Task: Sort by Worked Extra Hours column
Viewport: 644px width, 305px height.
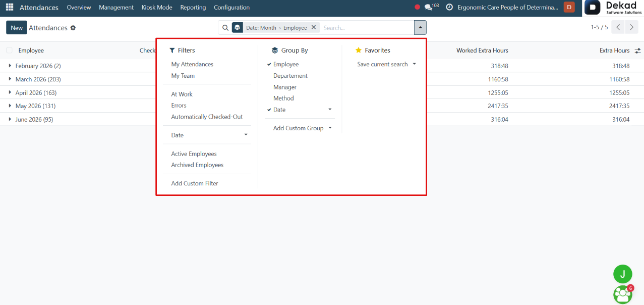Action: click(x=482, y=50)
